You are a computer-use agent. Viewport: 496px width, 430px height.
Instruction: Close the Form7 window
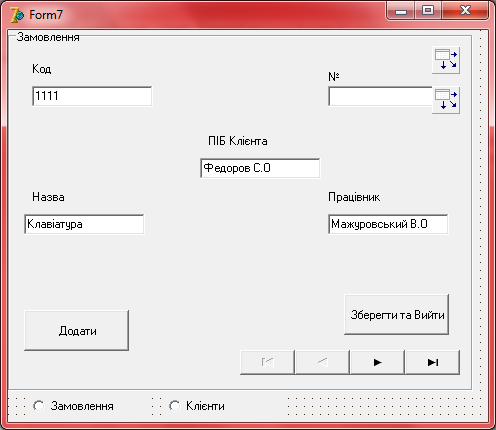465,11
